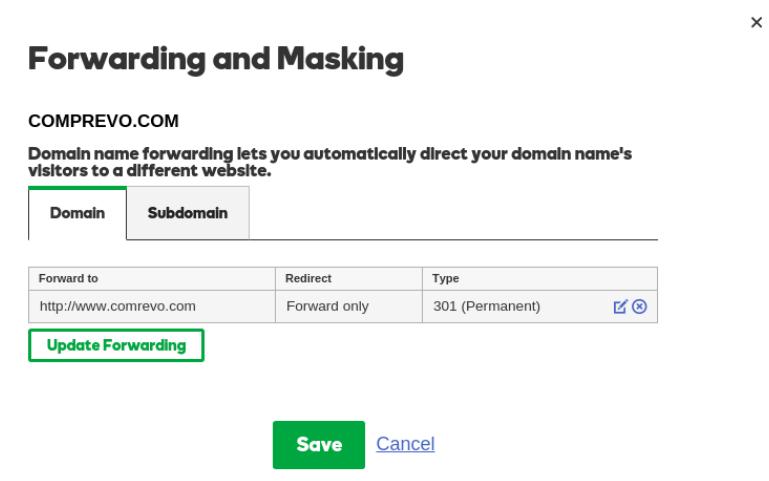Screen dimensions: 769x481
Task: Select the http://www.comrevo.com URL cell
Action: [x=117, y=306]
